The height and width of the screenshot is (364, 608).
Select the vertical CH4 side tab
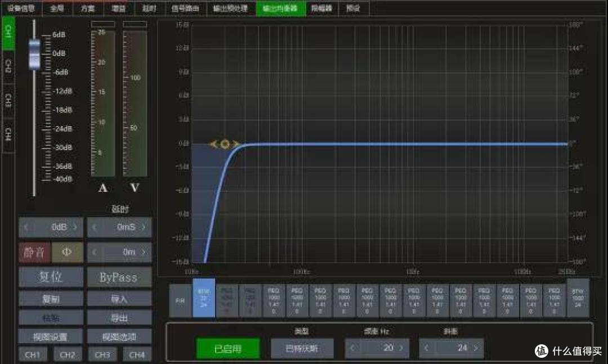point(8,134)
